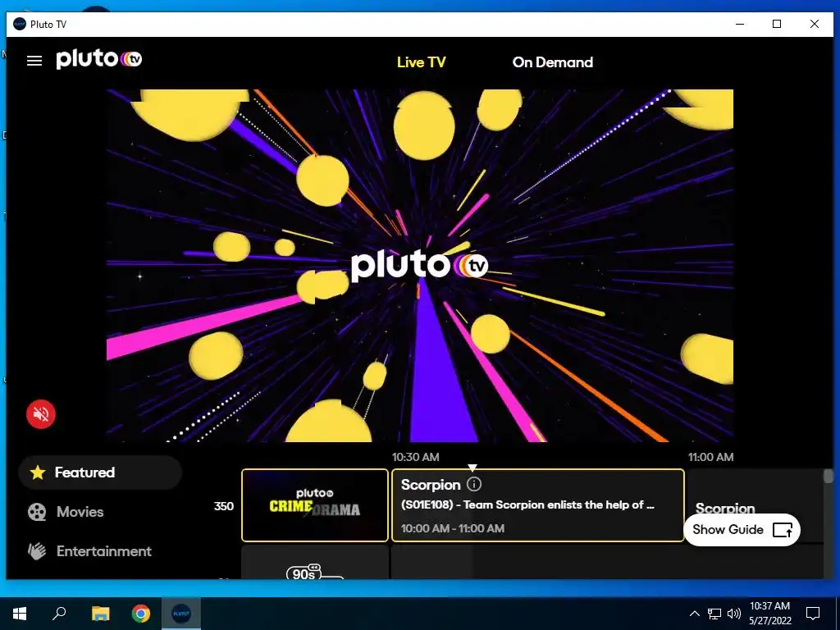
Task: Click the video player area
Action: (x=420, y=266)
